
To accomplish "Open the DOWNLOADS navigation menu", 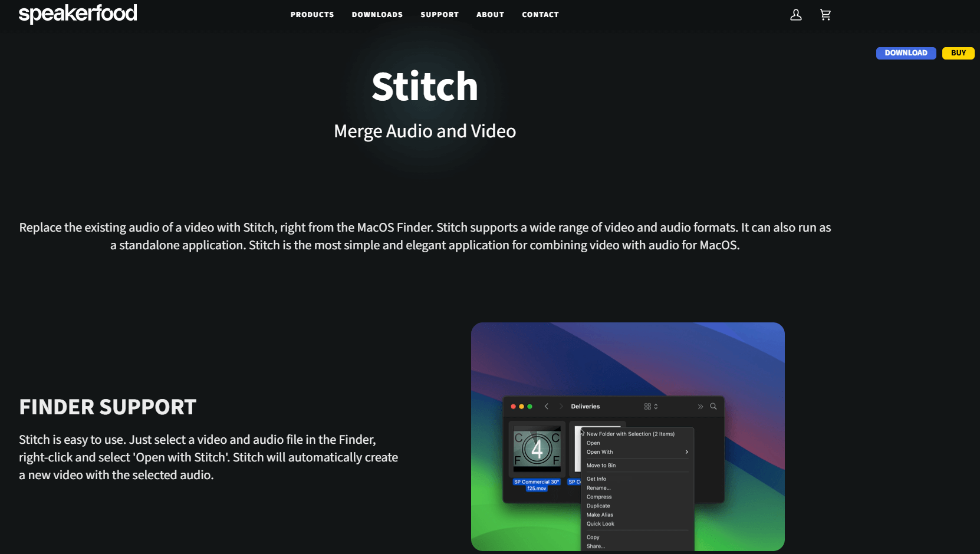I will point(377,15).
